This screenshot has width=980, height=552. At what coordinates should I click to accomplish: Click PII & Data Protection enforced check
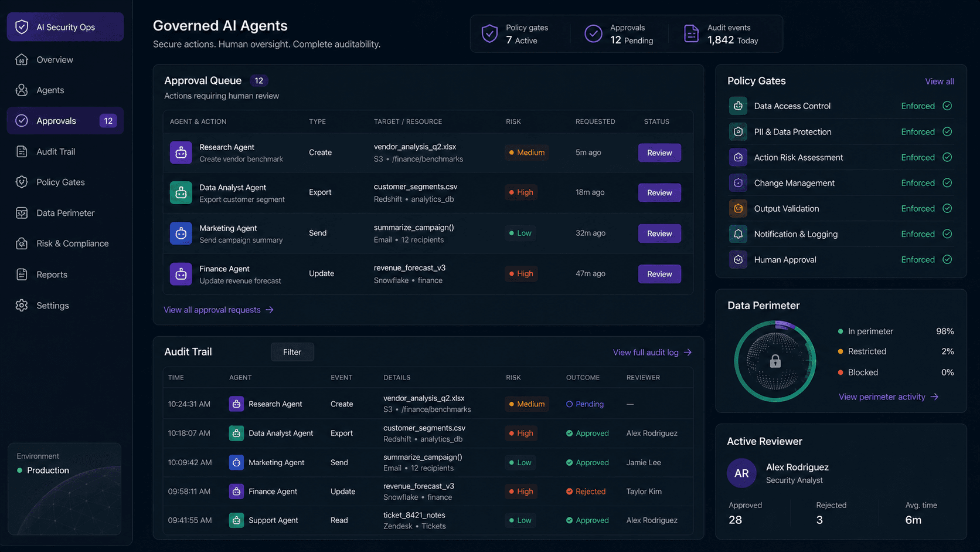point(947,131)
